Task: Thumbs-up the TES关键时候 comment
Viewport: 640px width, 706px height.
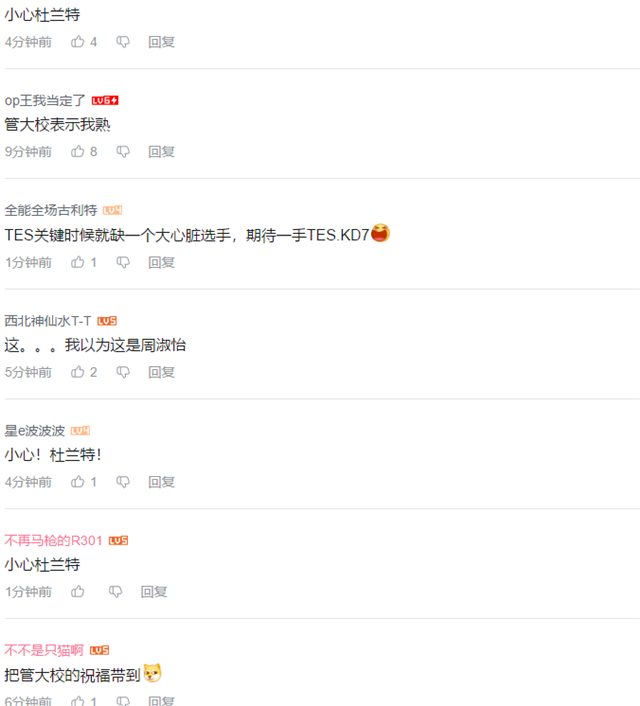Action: coord(78,262)
